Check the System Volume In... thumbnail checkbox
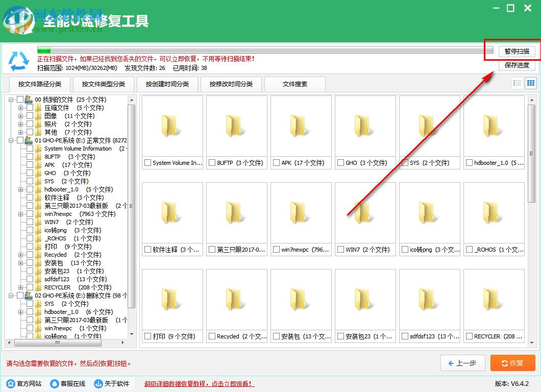The width and height of the screenshot is (541, 392). click(149, 163)
